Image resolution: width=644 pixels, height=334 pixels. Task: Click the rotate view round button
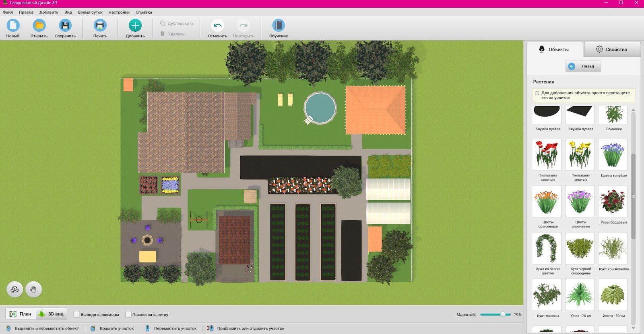tap(15, 289)
